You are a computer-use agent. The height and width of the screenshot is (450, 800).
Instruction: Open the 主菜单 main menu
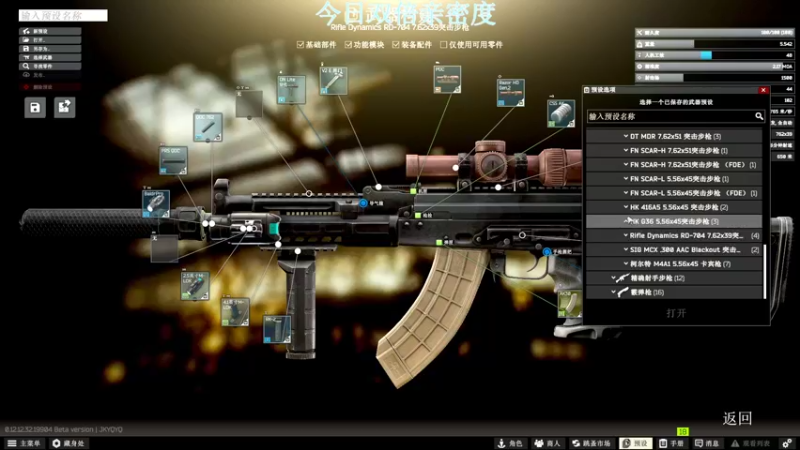[x=23, y=443]
